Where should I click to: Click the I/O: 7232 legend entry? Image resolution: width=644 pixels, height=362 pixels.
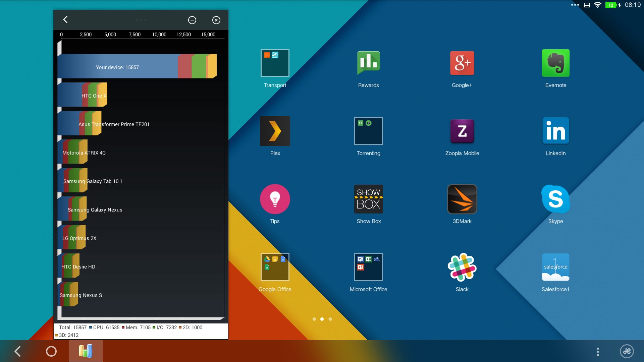[x=165, y=327]
